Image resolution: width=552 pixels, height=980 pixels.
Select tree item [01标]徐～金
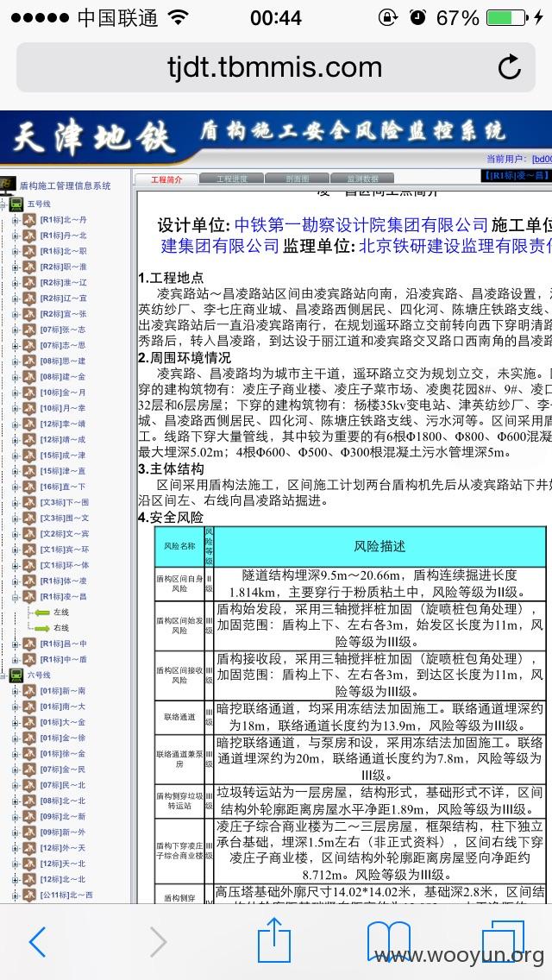63,754
